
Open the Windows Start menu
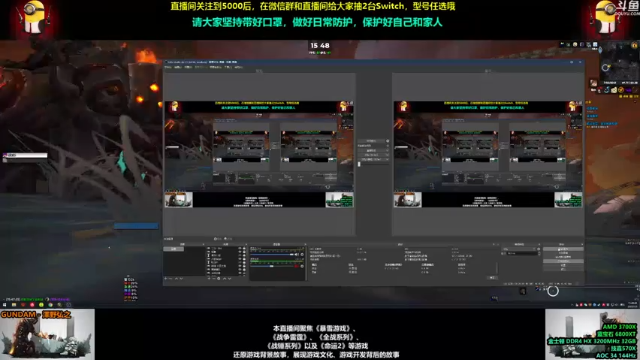pos(4,305)
